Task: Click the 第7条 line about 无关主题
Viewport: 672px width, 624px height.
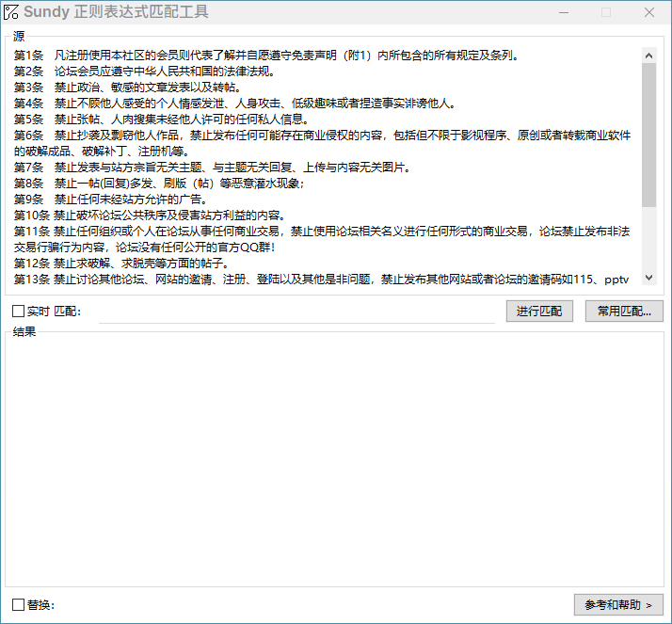Action: tap(212, 168)
